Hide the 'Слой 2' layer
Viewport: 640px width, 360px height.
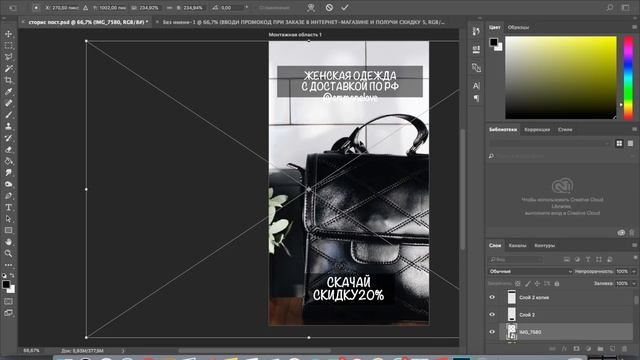coord(492,314)
